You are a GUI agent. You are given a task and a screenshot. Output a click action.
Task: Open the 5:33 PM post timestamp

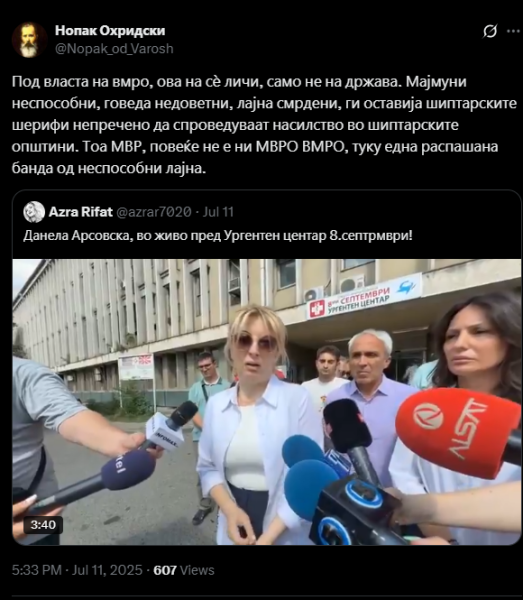pos(37,570)
